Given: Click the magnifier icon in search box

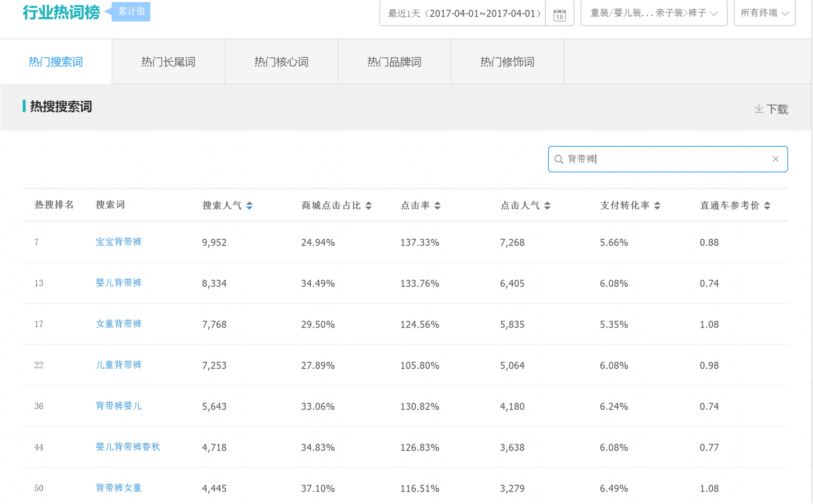Looking at the screenshot, I should [559, 159].
